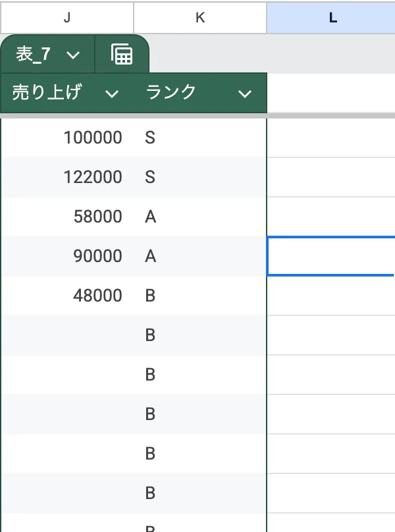Select the rank B cell beside 48000
This screenshot has width=395, height=532.
point(200,296)
